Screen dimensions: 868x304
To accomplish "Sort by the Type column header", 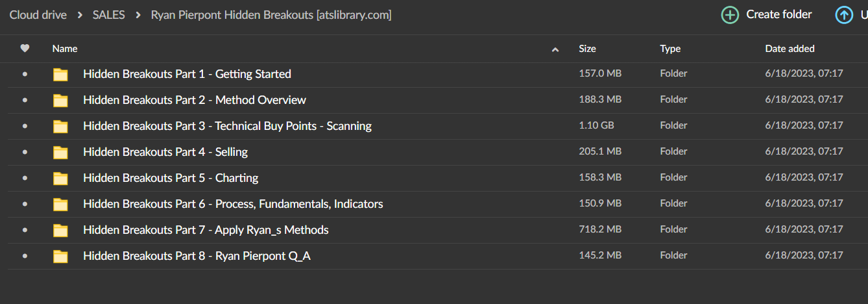I will (670, 49).
